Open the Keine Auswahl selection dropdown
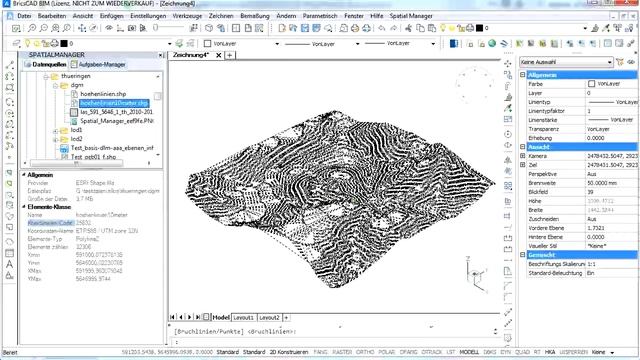Image resolution: width=640 pixels, height=360 pixels. 566,62
